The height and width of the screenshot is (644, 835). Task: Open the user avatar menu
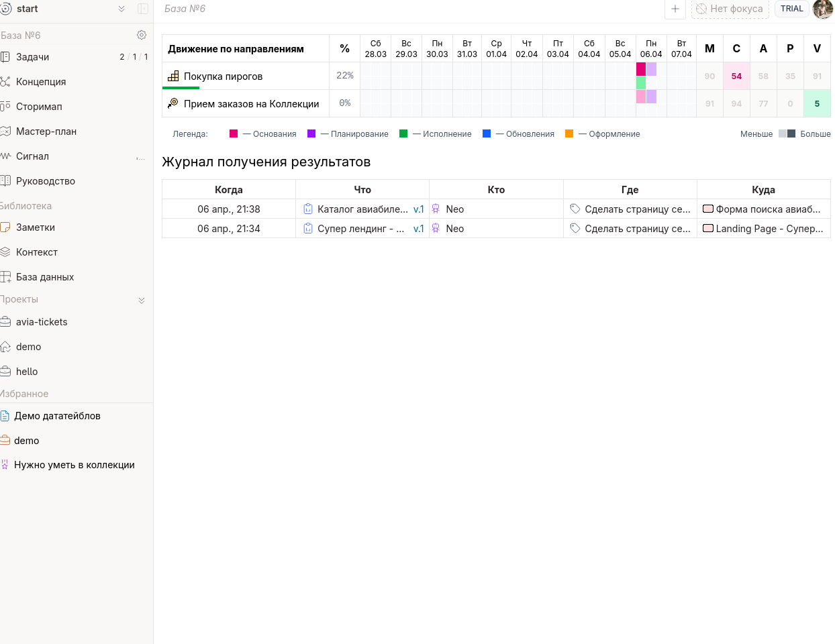point(822,9)
